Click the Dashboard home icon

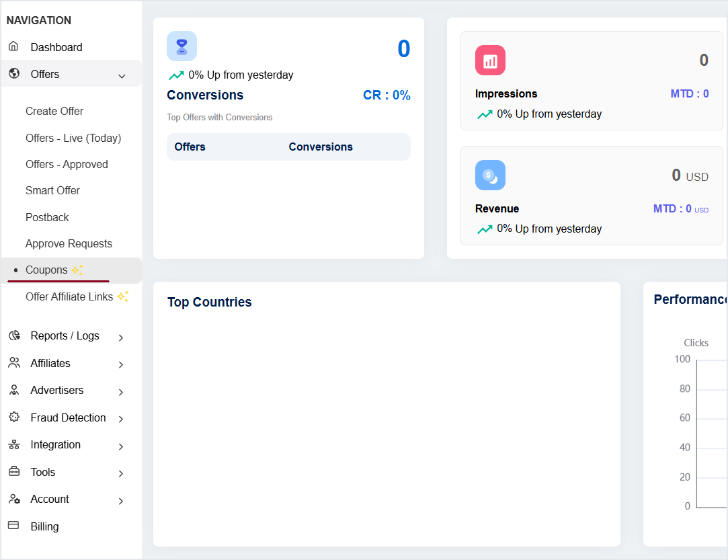13,46
